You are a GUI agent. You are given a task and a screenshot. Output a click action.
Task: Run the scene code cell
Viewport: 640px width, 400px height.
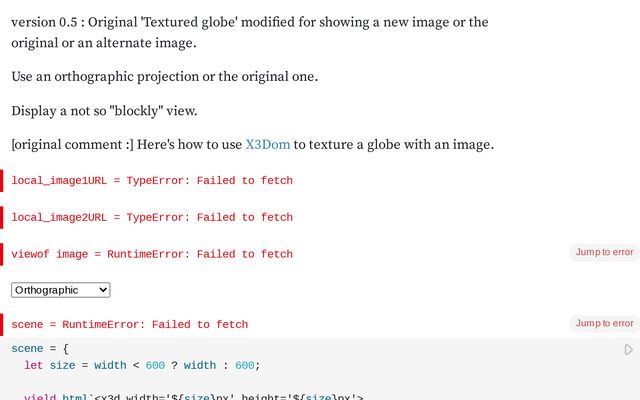(629, 350)
